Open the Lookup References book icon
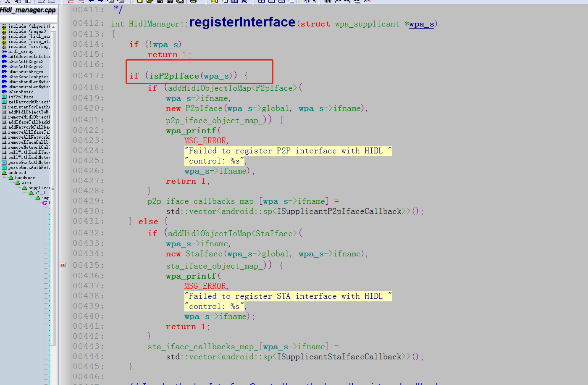Screen dimensions: 588x385 tap(235, 3)
